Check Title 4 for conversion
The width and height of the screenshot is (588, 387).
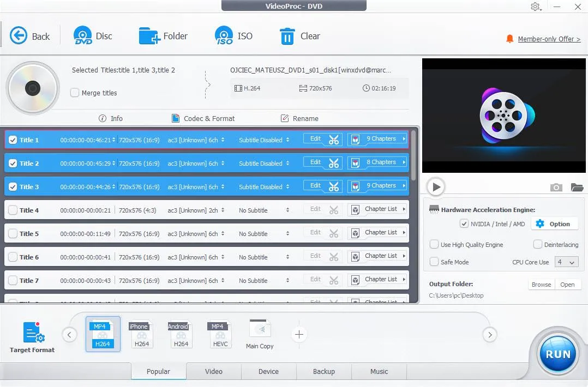[x=13, y=210]
